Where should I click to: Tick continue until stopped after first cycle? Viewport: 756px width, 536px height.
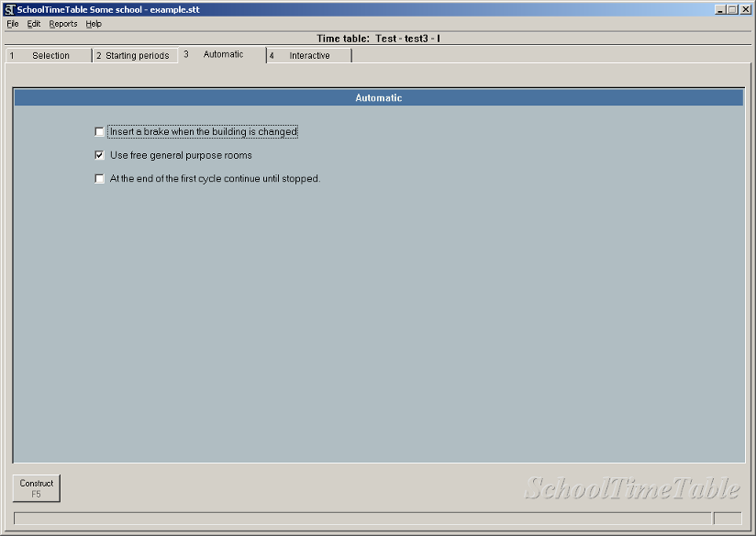pyautogui.click(x=99, y=178)
